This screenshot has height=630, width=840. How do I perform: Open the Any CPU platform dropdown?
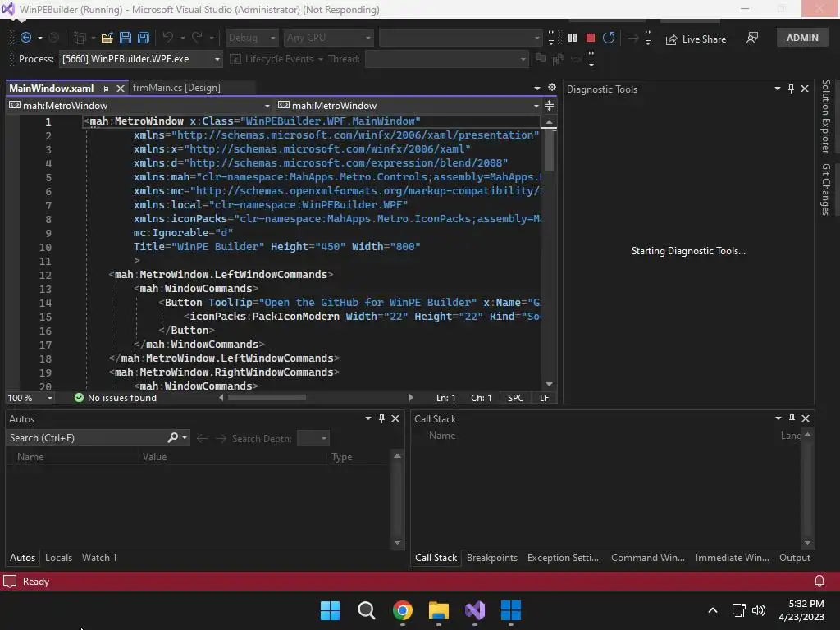pyautogui.click(x=328, y=38)
